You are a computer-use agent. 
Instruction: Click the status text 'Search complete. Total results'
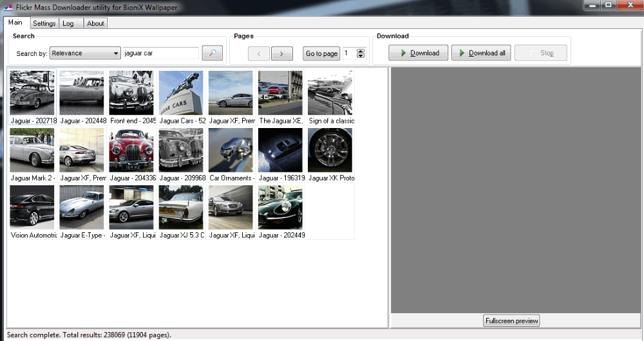tap(89, 335)
